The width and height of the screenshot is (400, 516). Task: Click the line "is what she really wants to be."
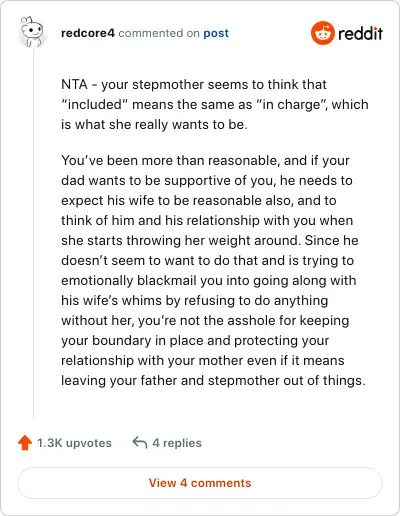coord(154,124)
